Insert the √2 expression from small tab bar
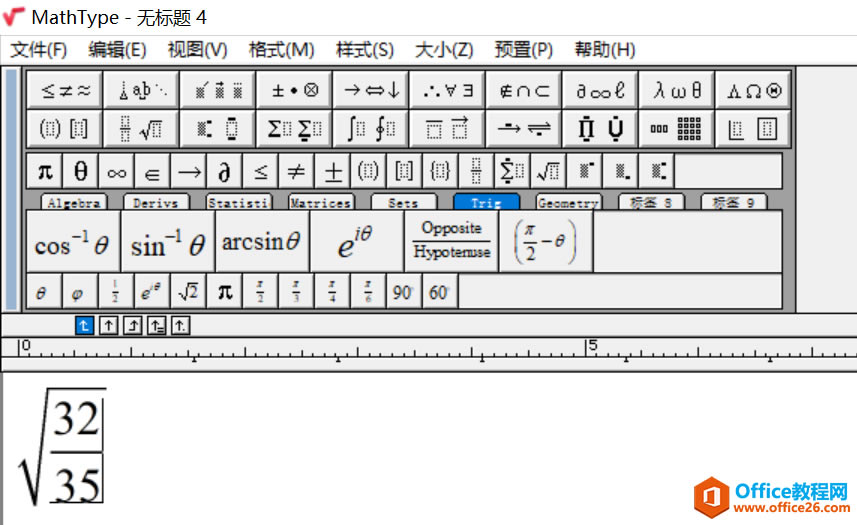The height and width of the screenshot is (525, 857). (188, 292)
